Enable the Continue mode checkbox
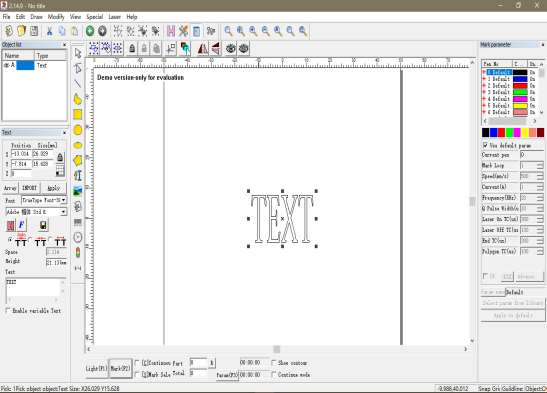Image resolution: width=547 pixels, height=393 pixels. coord(274,375)
